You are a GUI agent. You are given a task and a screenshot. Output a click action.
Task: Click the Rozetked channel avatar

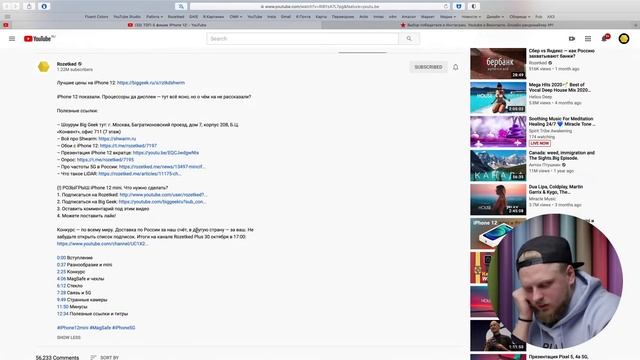(44, 67)
